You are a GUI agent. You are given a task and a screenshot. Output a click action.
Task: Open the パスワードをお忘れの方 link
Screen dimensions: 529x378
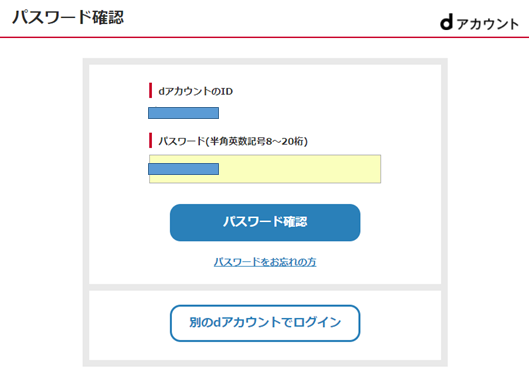(x=265, y=262)
